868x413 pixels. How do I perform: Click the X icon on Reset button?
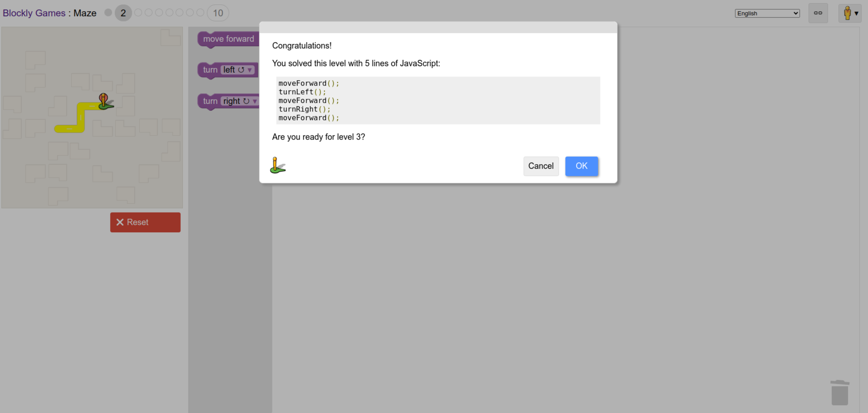[x=120, y=222]
